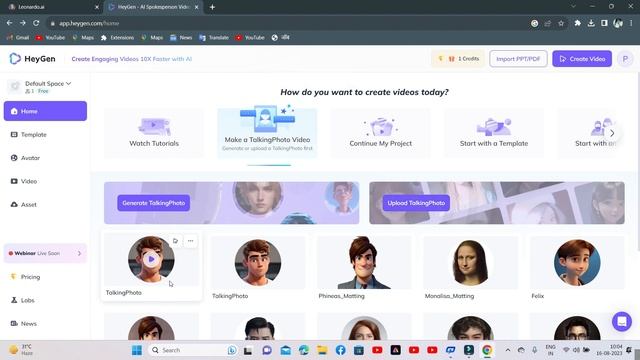Image resolution: width=640 pixels, height=360 pixels.
Task: Click the Generate TalkingPhoto button
Action: [153, 203]
